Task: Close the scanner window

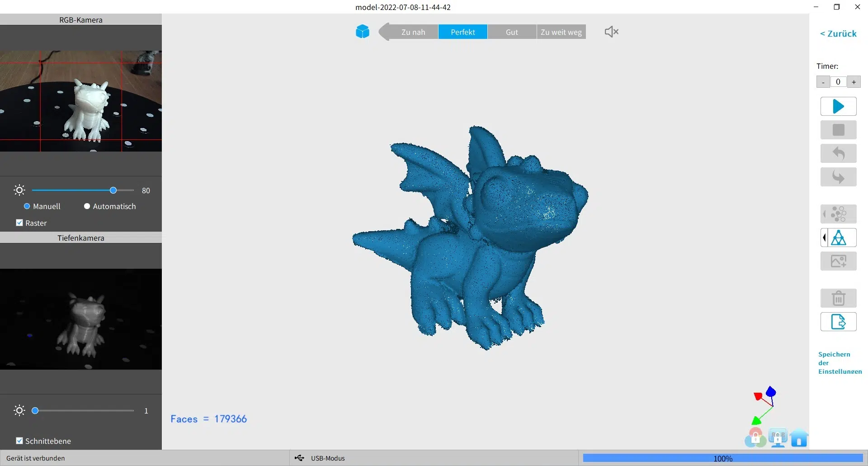Action: tap(857, 7)
